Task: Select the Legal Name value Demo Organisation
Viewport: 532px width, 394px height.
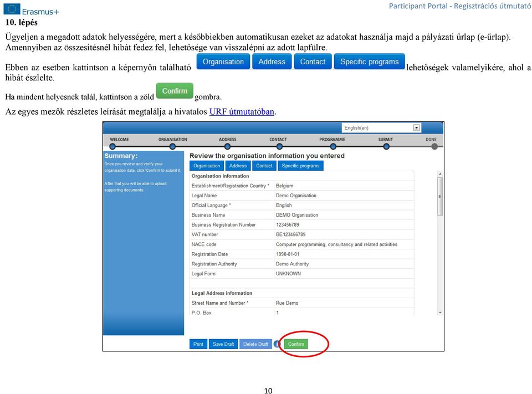Action: pyautogui.click(x=296, y=196)
